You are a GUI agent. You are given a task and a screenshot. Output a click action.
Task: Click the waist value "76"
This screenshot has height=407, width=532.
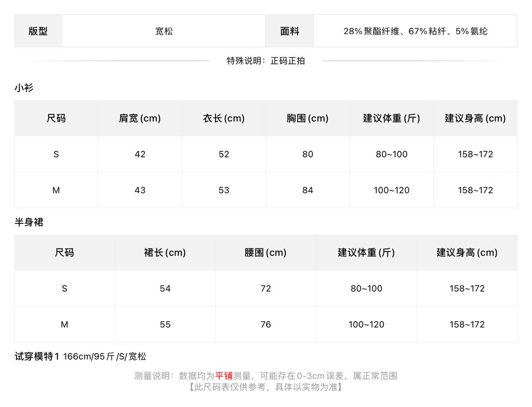[x=265, y=324]
